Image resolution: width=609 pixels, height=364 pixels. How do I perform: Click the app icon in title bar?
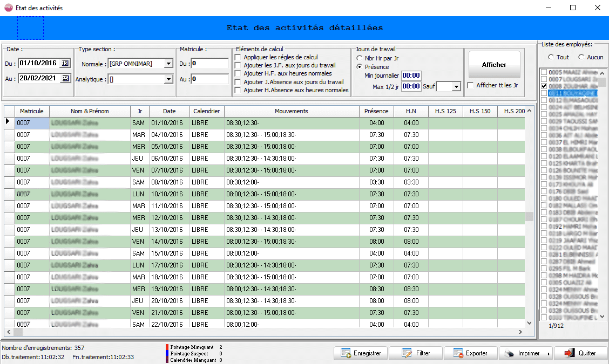coord(8,8)
